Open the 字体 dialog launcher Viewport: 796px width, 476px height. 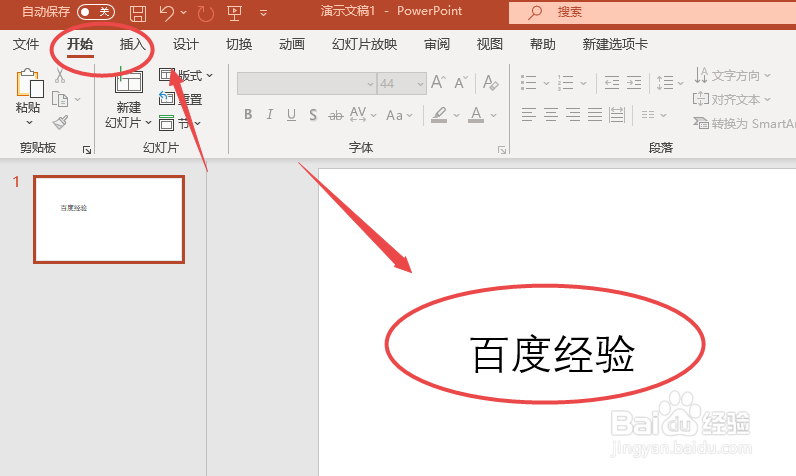click(502, 150)
